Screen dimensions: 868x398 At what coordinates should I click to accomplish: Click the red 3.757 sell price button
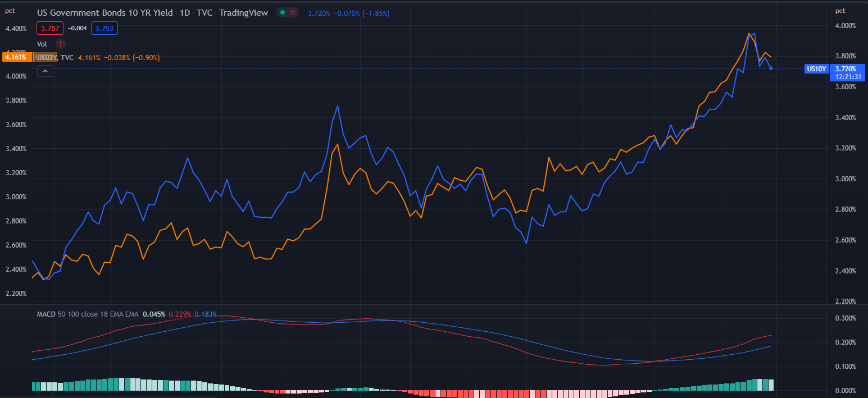click(x=50, y=28)
